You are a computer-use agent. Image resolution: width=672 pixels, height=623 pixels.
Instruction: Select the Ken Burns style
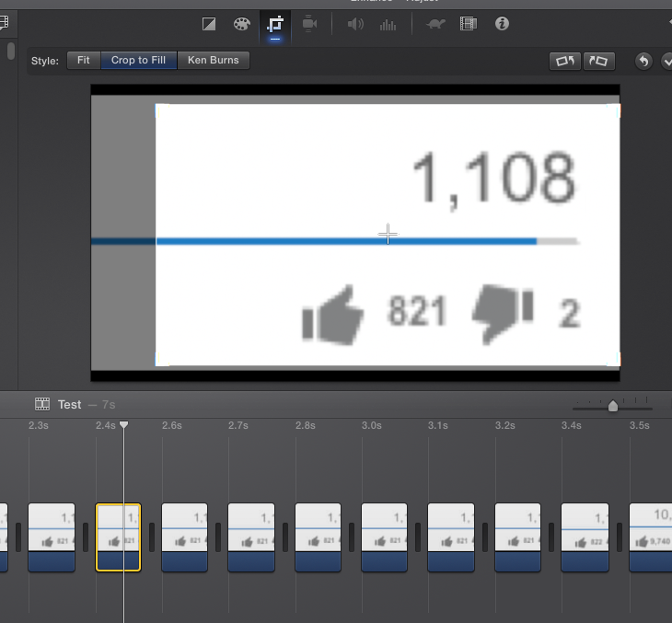[213, 61]
